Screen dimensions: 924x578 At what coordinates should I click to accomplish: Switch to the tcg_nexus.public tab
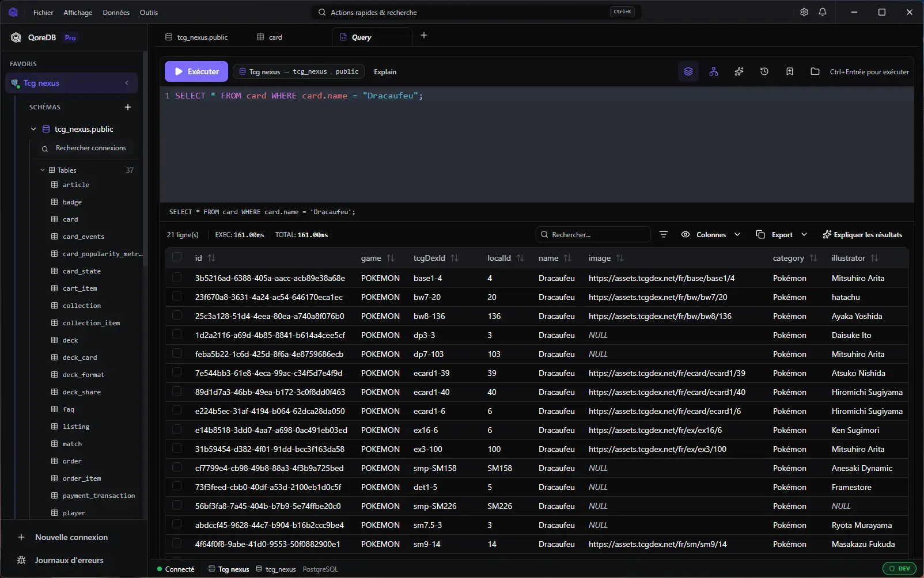tap(196, 37)
